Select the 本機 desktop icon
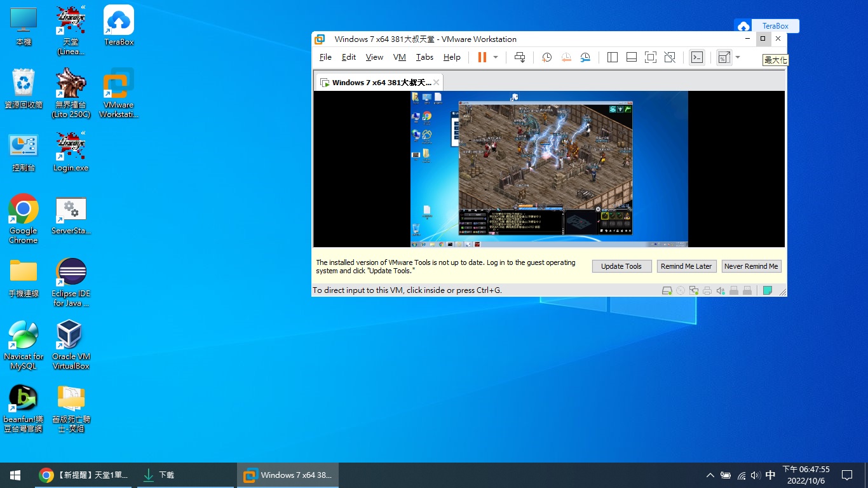The width and height of the screenshot is (868, 488). point(24,26)
